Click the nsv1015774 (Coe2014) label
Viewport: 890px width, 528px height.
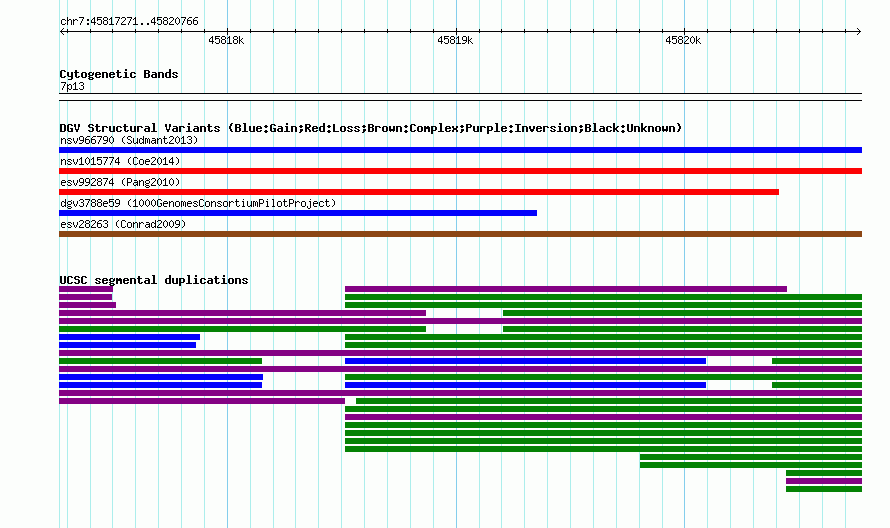(x=120, y=161)
